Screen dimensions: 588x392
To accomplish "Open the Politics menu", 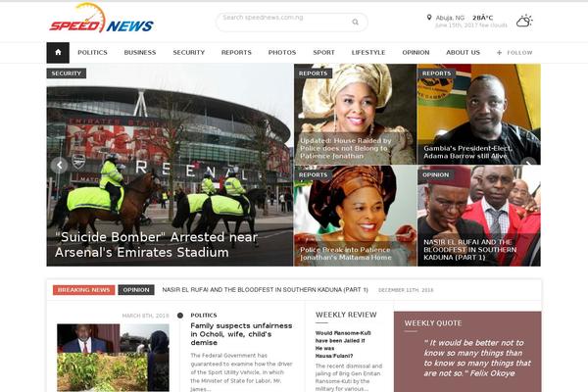I will click(x=92, y=53).
